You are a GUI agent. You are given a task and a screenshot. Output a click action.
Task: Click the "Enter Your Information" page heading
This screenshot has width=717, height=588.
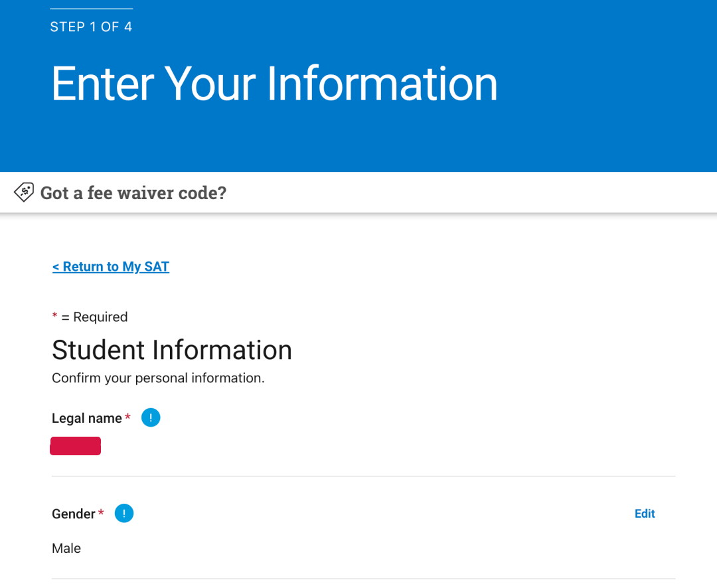pos(274,83)
